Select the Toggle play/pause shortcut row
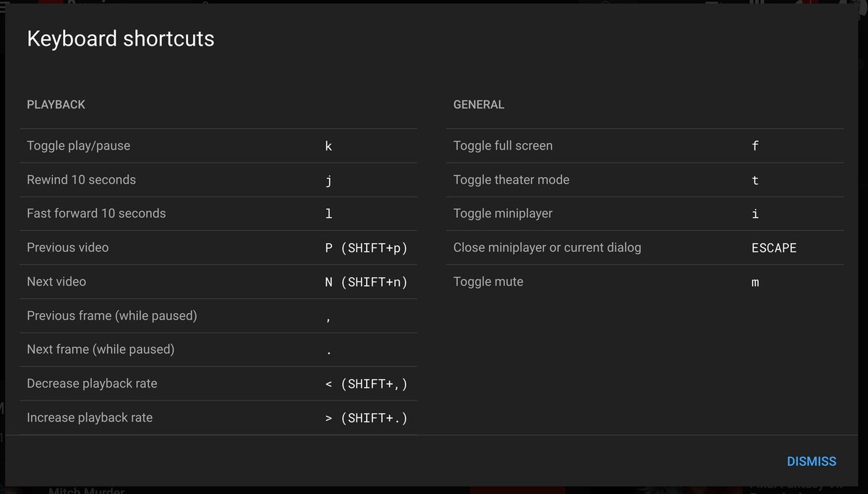868x494 pixels. (218, 146)
